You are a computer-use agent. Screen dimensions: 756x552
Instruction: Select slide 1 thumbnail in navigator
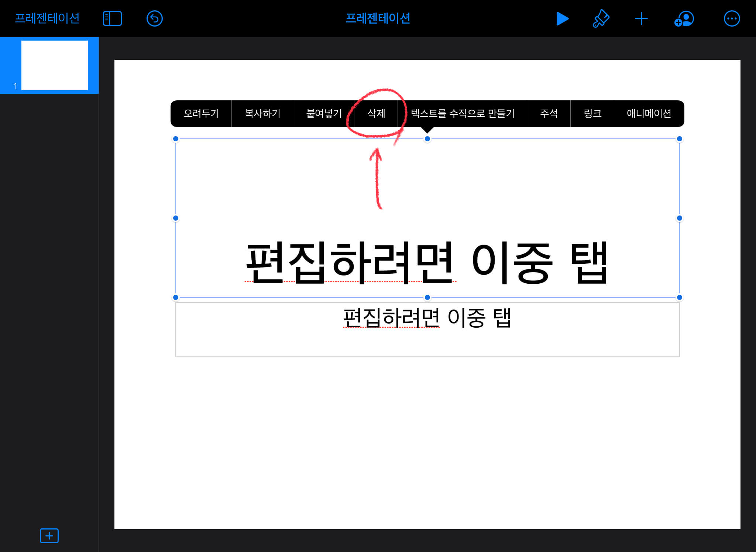coord(54,65)
